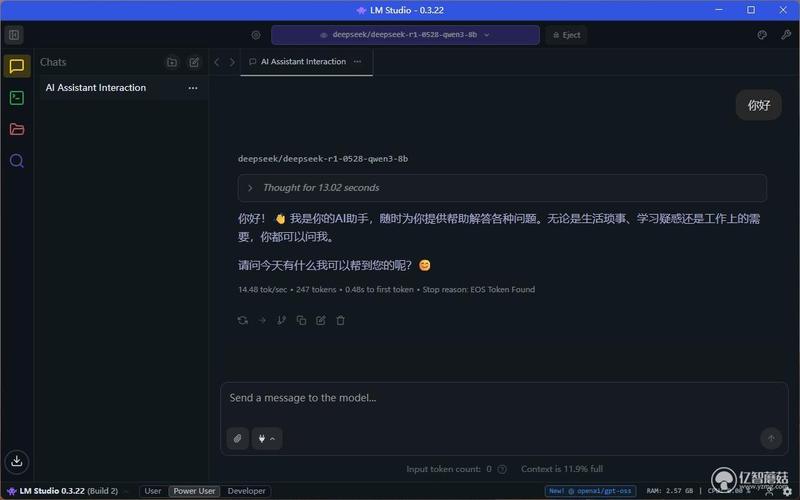The height and width of the screenshot is (500, 800).
Task: Open model settings gear beside model selector
Action: 256,35
